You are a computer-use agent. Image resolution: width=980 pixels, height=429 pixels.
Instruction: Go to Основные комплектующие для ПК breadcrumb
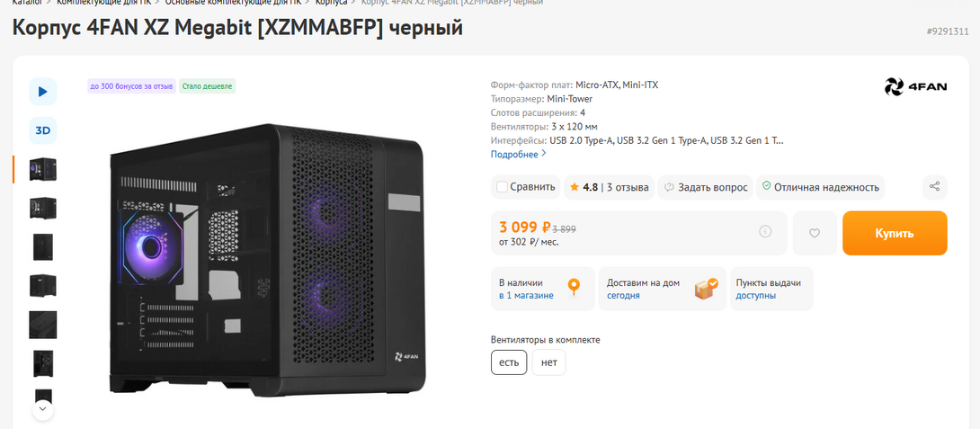click(234, 3)
